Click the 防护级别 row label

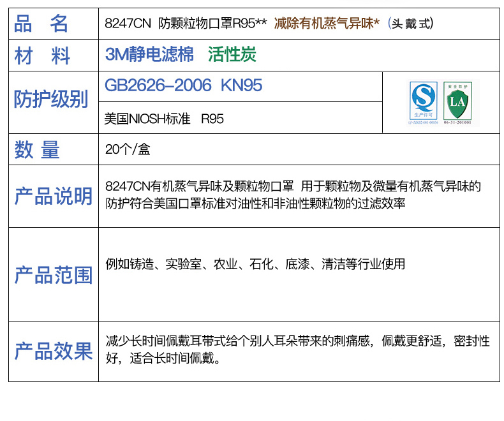pos(51,100)
